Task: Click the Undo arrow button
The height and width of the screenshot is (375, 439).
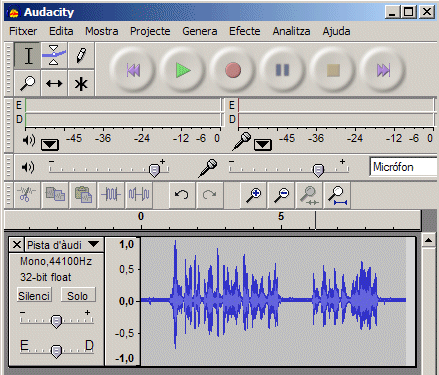Action: click(x=181, y=194)
